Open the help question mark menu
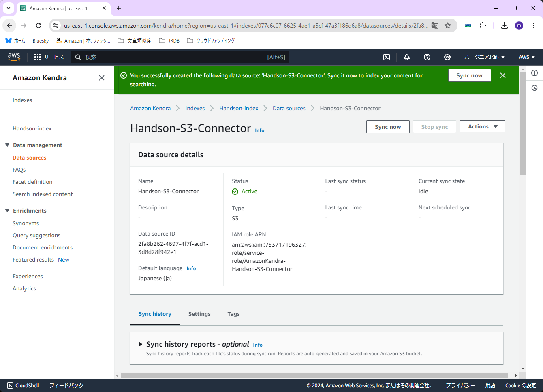 tap(427, 57)
